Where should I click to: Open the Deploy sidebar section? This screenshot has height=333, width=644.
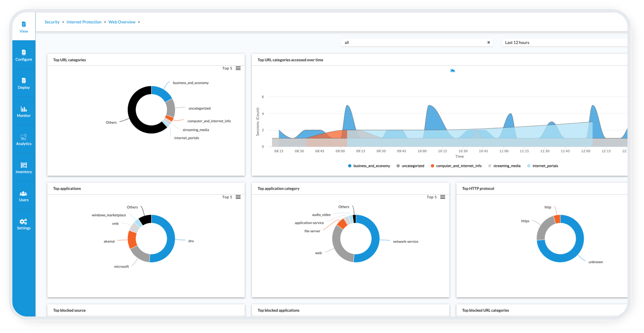24,83
